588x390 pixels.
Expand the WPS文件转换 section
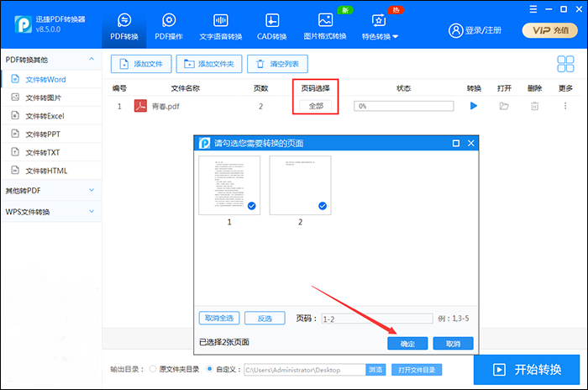[x=51, y=212]
